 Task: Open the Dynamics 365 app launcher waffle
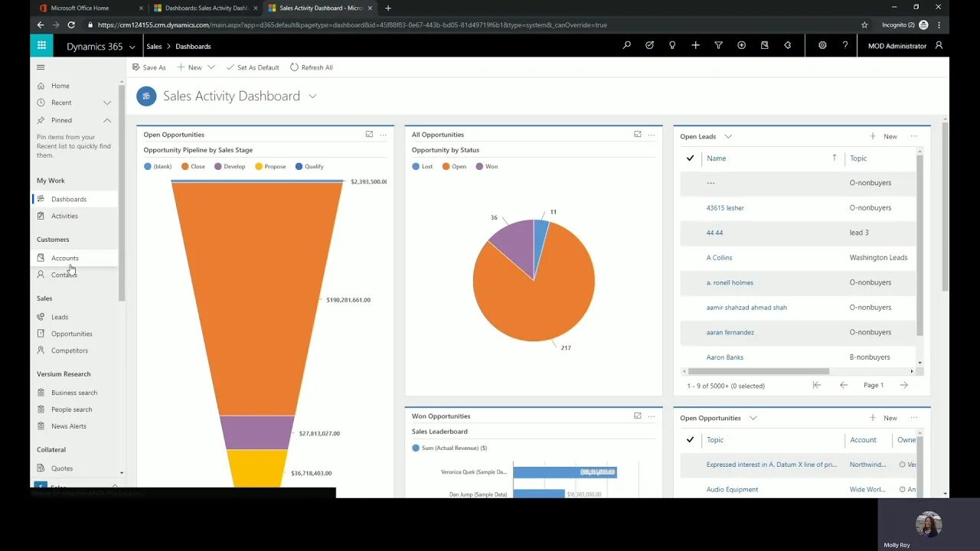click(41, 46)
